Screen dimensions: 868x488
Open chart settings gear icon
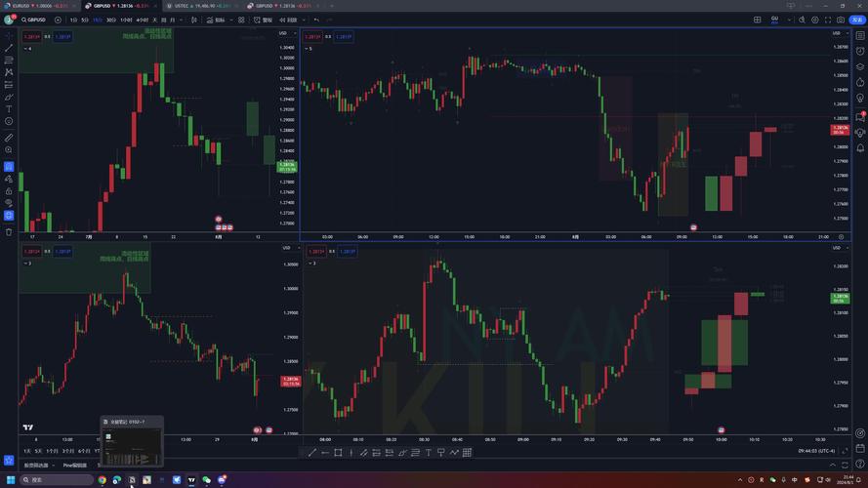point(815,20)
